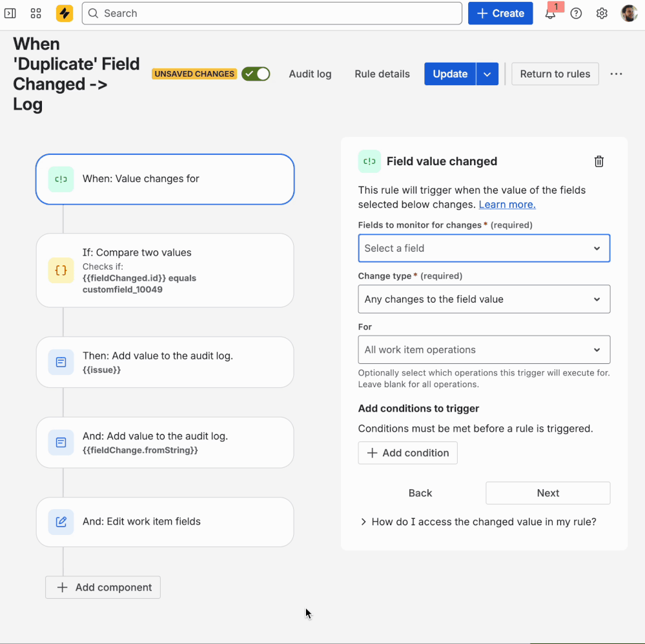The height and width of the screenshot is (644, 645).
Task: Delete trigger using trash icon
Action: [599, 161]
